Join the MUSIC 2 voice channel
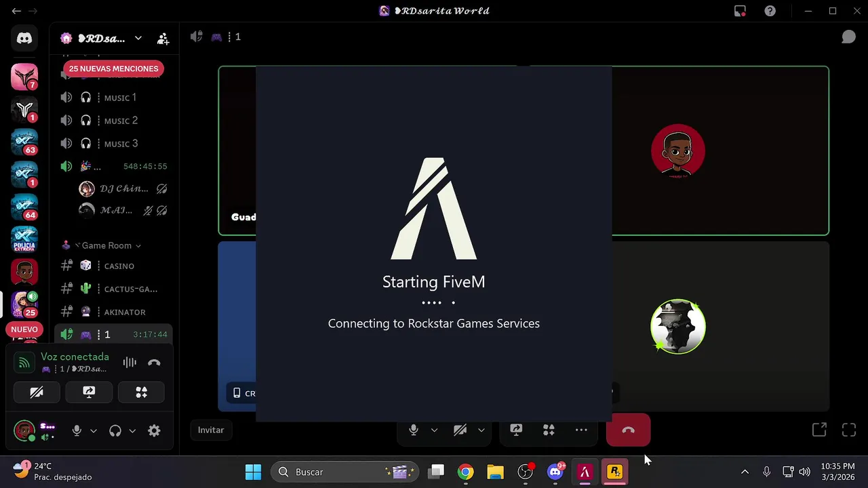868x488 pixels. pyautogui.click(x=113, y=121)
